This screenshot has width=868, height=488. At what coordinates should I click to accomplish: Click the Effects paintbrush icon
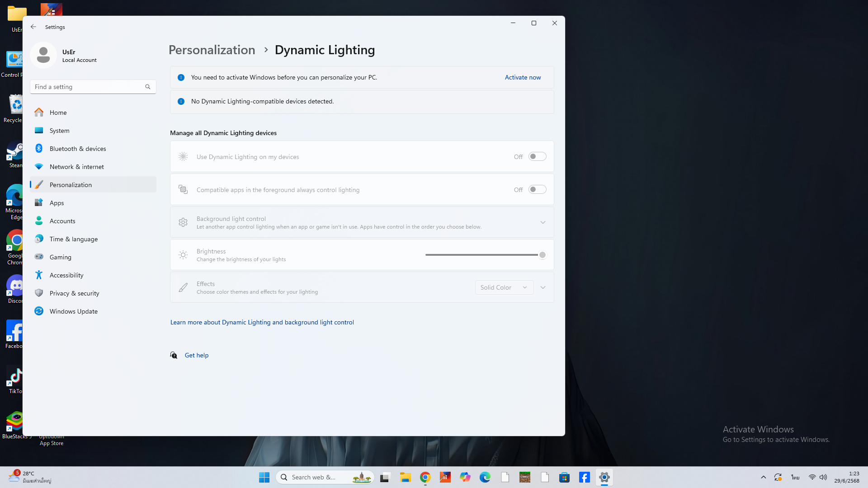point(183,287)
